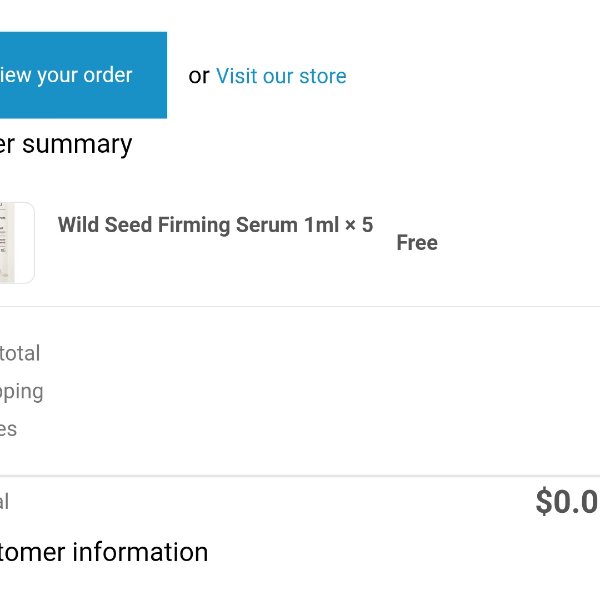Click the blue View your order button
Screen dimensions: 600x600
pyautogui.click(x=83, y=75)
